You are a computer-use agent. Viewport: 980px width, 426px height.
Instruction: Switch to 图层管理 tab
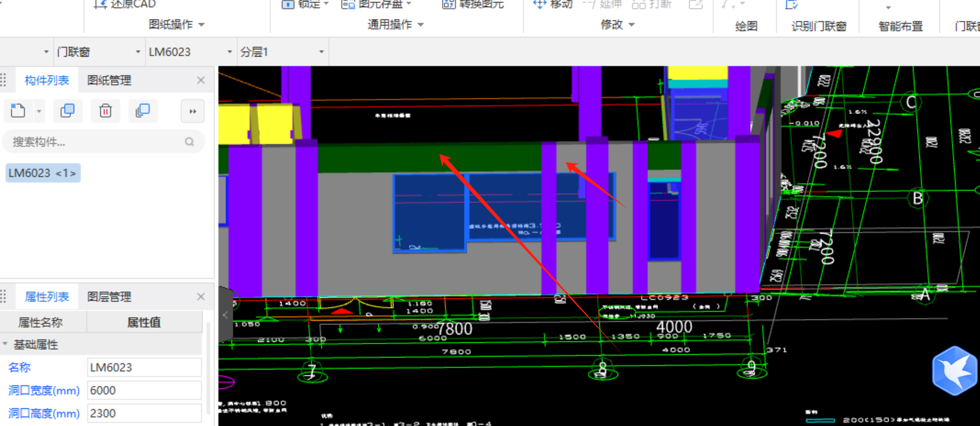(x=109, y=297)
